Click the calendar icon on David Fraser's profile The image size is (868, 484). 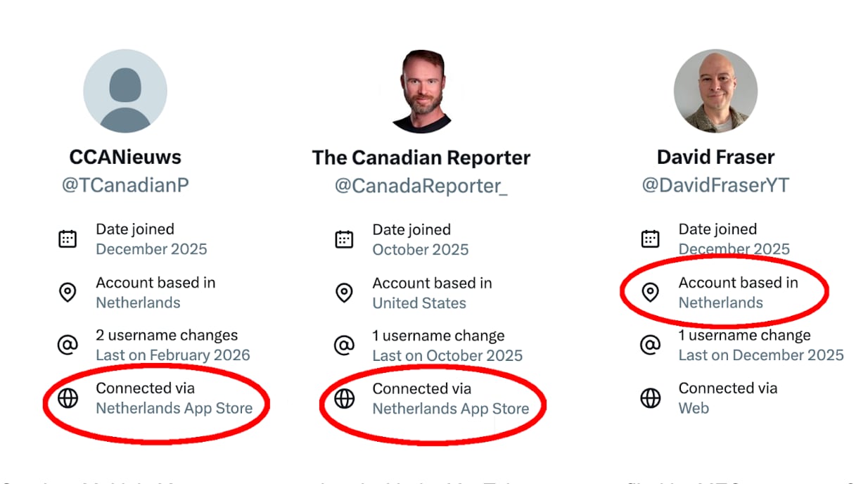650,238
